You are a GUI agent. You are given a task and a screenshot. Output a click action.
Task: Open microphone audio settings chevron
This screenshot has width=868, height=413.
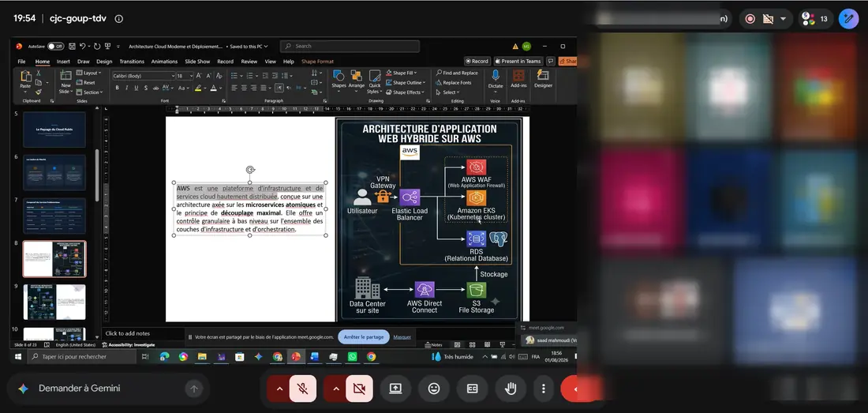[279, 389]
